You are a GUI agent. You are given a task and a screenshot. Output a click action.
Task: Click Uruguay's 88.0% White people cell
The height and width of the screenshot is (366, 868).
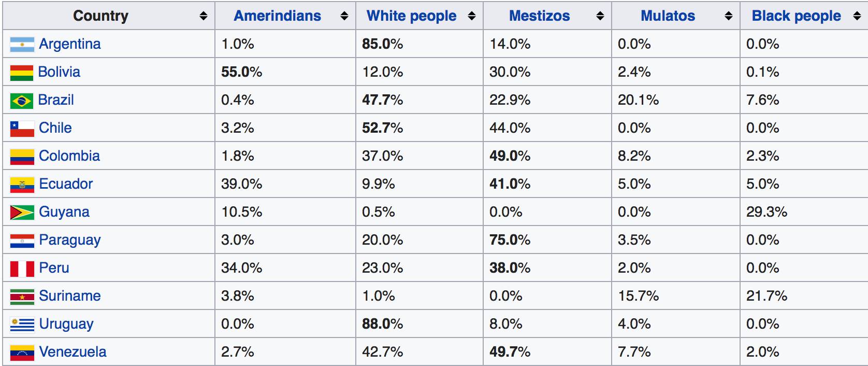coord(382,324)
